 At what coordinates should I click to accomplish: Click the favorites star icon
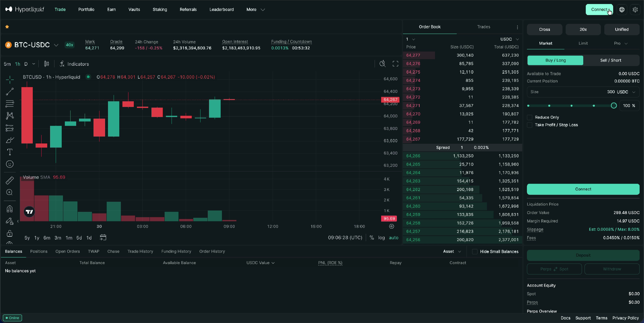pyautogui.click(x=7, y=27)
